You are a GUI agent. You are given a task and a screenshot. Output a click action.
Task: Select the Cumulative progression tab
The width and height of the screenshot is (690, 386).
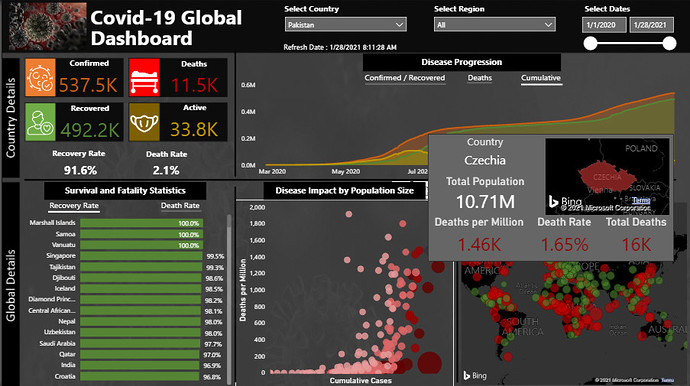click(541, 78)
